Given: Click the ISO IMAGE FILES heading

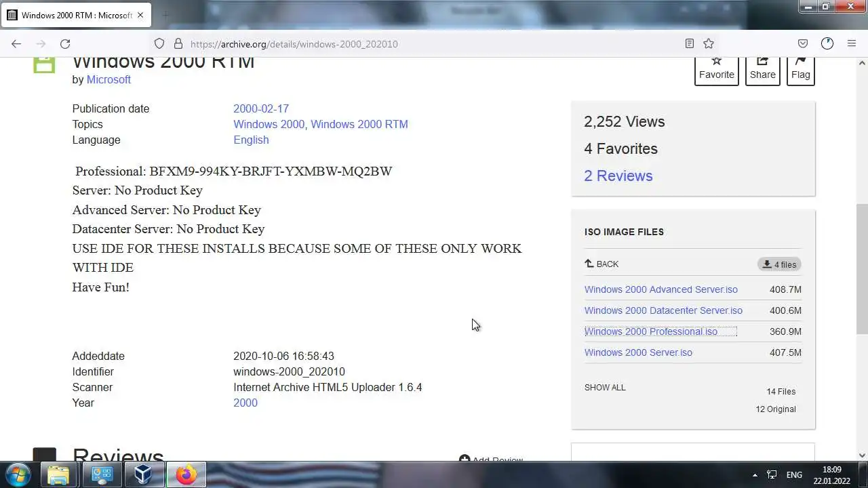Looking at the screenshot, I should pyautogui.click(x=624, y=232).
